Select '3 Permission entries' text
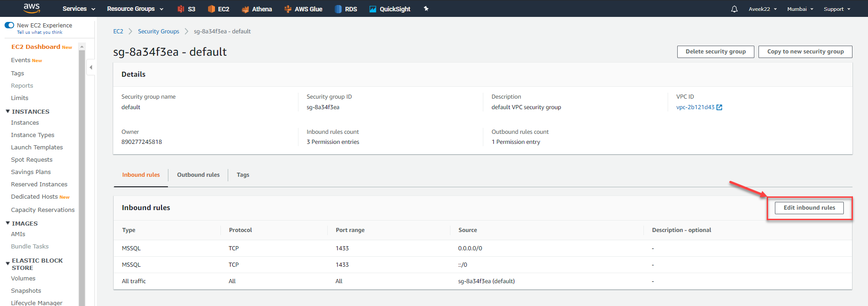Image resolution: width=868 pixels, height=306 pixels. 333,142
